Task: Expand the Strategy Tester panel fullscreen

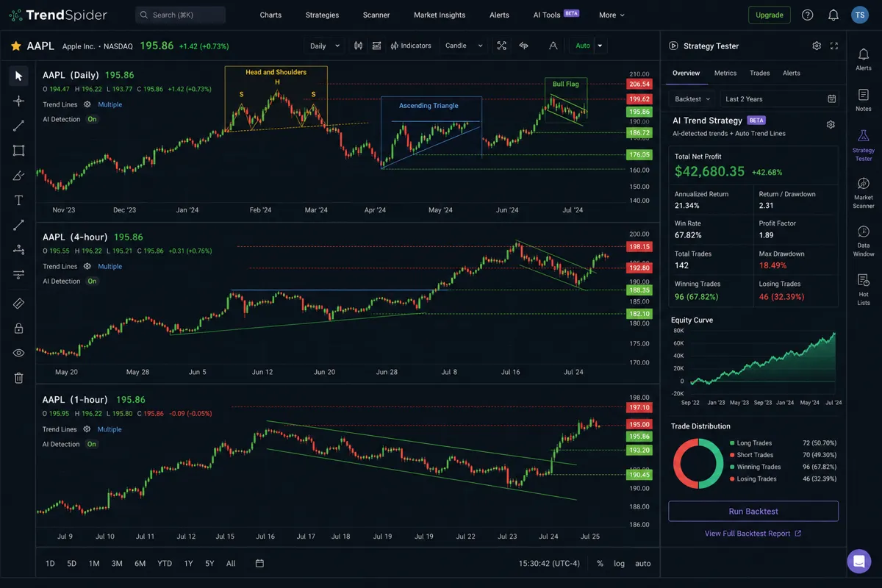Action: (x=834, y=46)
